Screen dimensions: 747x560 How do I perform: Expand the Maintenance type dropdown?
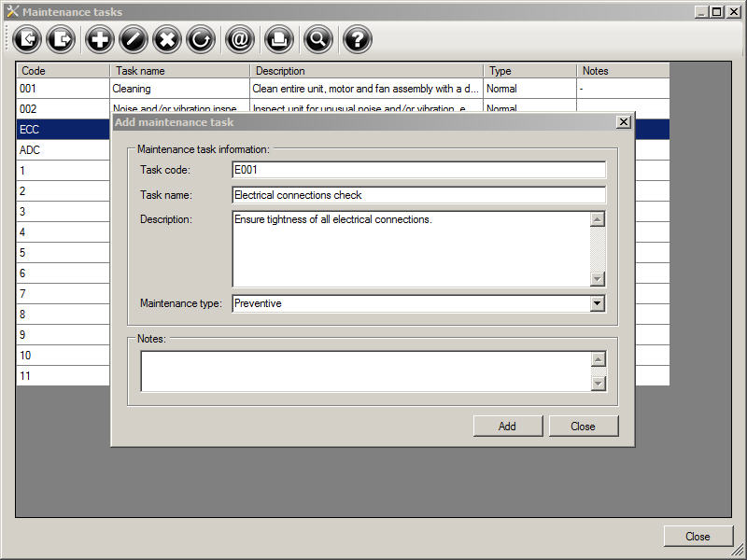pos(597,303)
